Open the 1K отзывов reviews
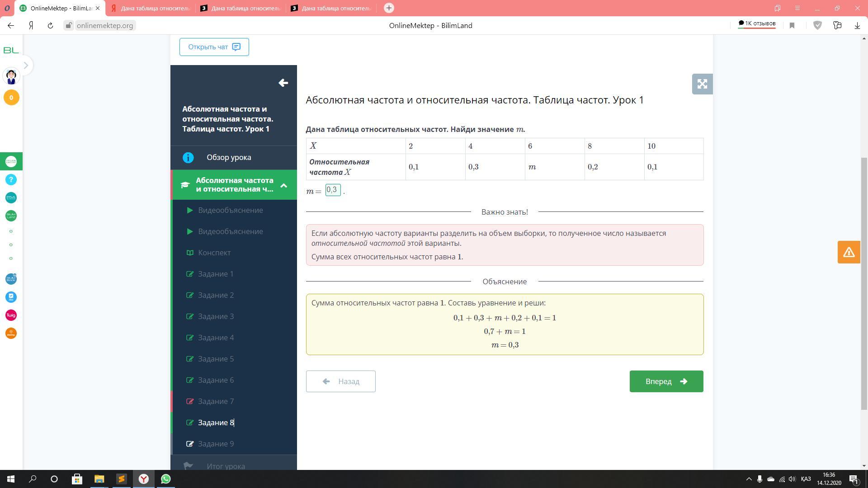 coord(757,24)
